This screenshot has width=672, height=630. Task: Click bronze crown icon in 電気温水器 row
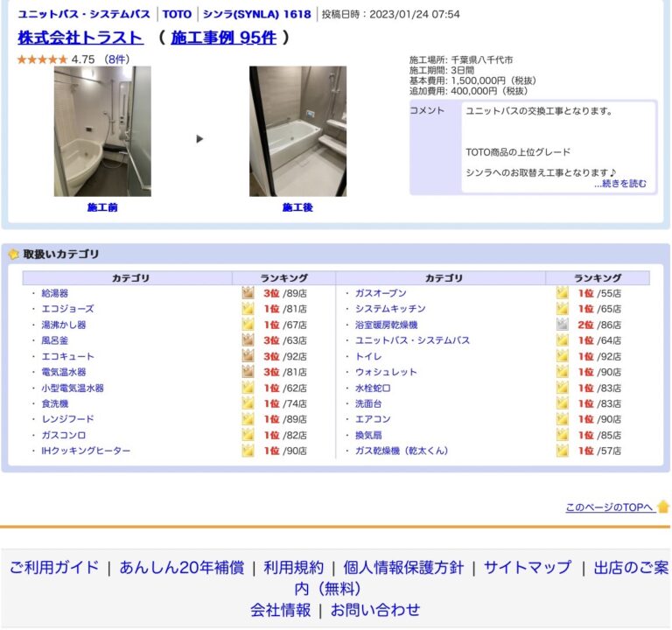tap(248, 372)
